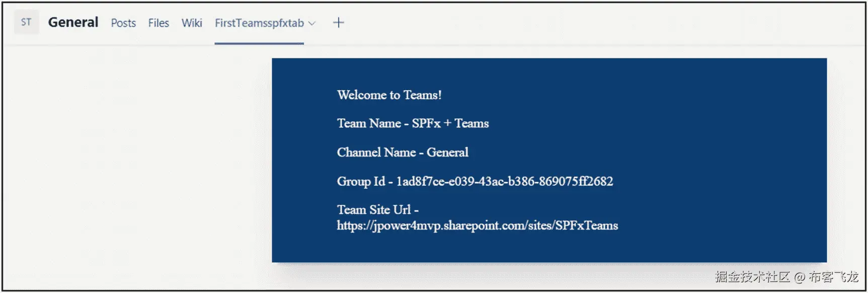Add a new tab with plus icon
The height and width of the screenshot is (293, 868).
click(x=339, y=23)
